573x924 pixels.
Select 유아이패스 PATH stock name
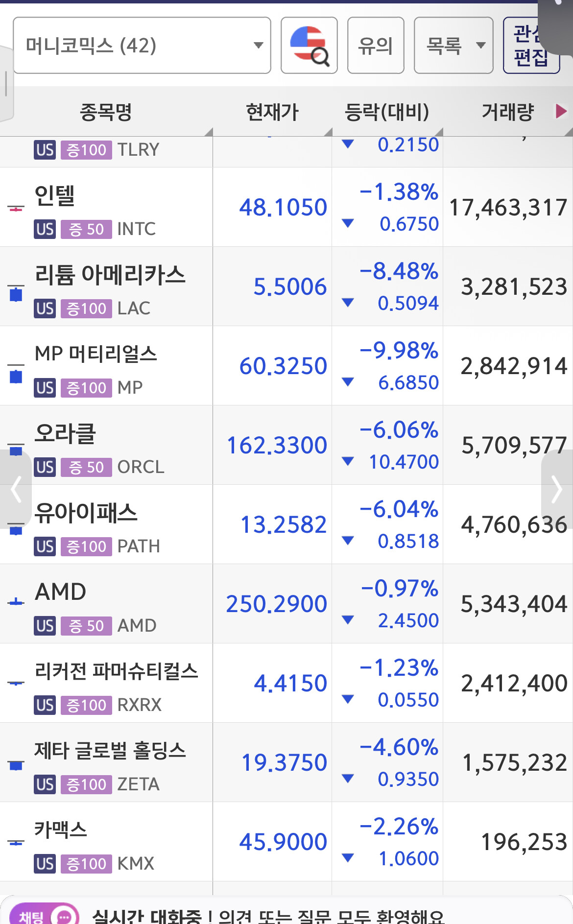point(86,513)
